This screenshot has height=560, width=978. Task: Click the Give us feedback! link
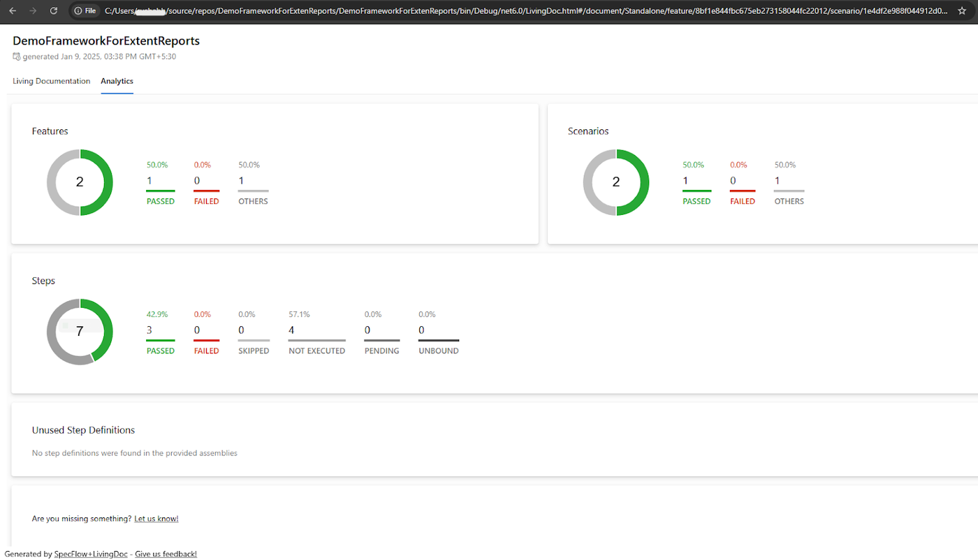coord(166,554)
